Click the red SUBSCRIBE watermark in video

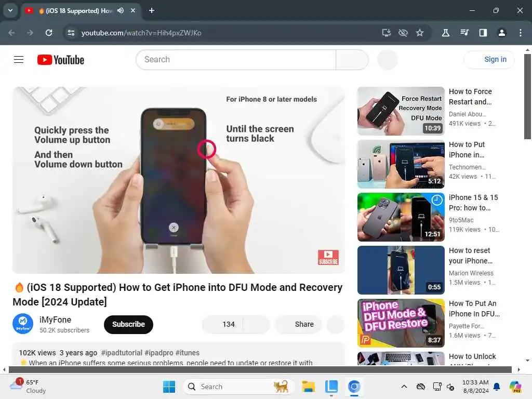pos(328,257)
